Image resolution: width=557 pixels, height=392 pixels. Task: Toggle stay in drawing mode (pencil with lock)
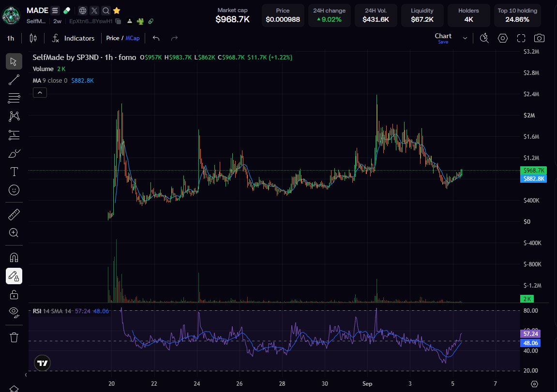[14, 276]
